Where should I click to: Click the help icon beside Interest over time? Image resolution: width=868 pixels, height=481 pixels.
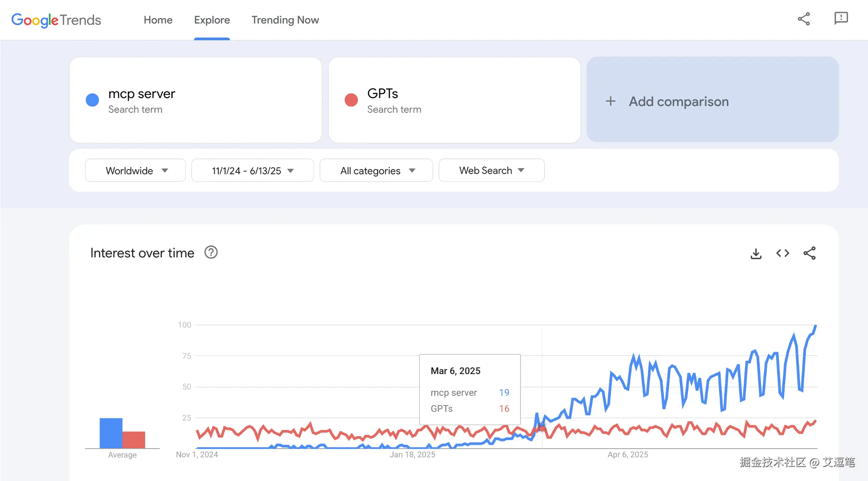coord(211,252)
